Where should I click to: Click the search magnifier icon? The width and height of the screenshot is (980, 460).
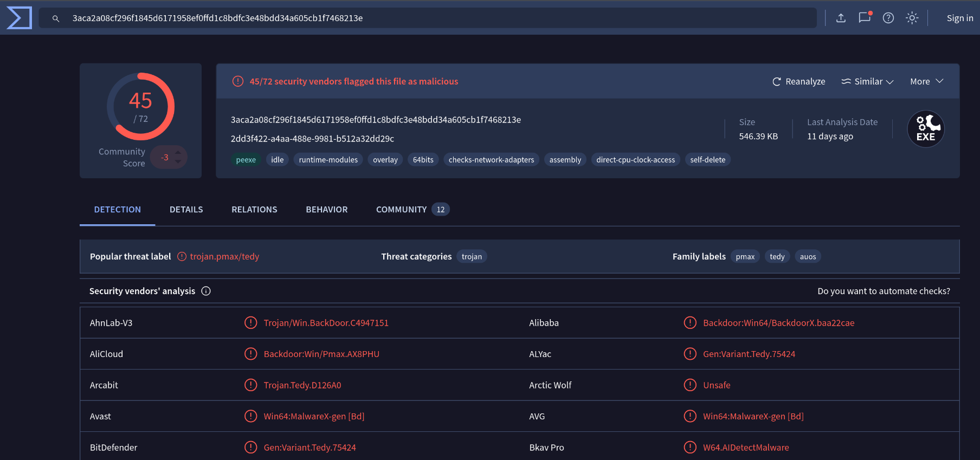pos(56,18)
